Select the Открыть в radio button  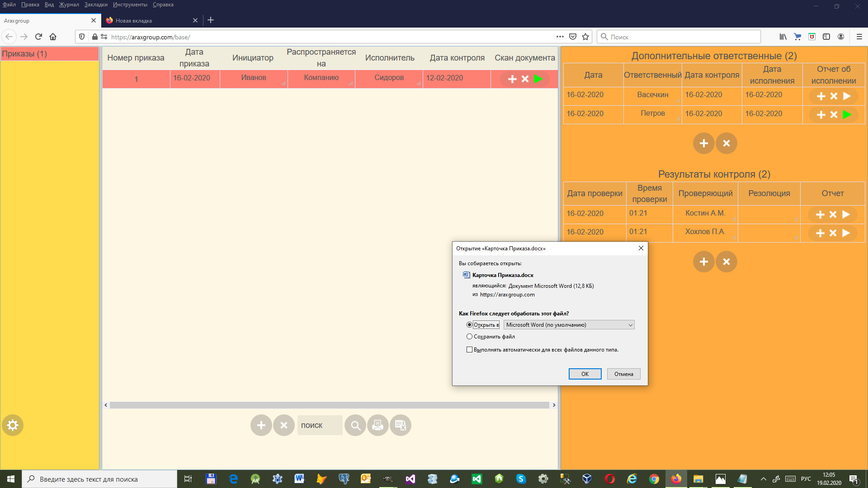(469, 325)
